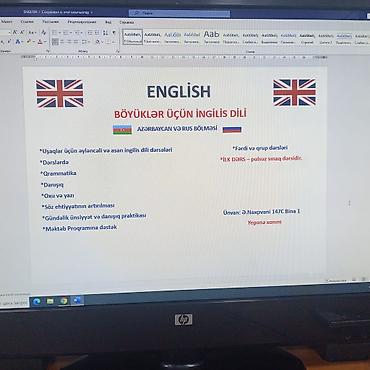The image size is (370, 370).
Task: Click the '*Məktəb Proqramına dəstək' line
Action: tap(80, 228)
